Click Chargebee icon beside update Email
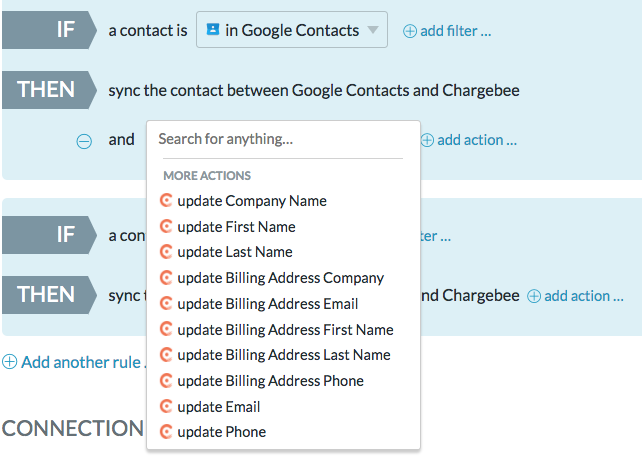The width and height of the screenshot is (642, 457). pyautogui.click(x=166, y=406)
